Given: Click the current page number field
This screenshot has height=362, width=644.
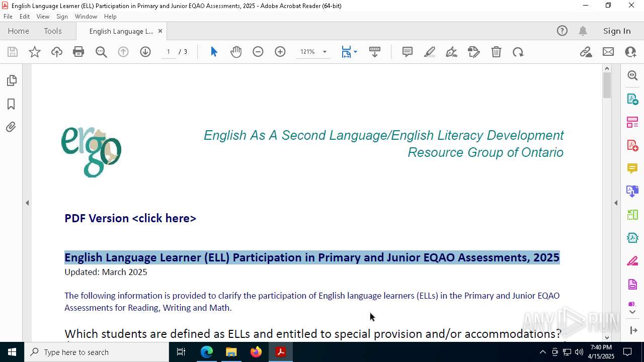Looking at the screenshot, I should click(169, 52).
